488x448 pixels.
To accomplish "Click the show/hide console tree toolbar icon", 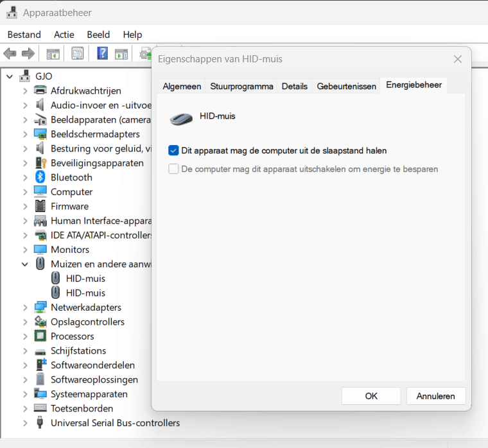I will (53, 53).
